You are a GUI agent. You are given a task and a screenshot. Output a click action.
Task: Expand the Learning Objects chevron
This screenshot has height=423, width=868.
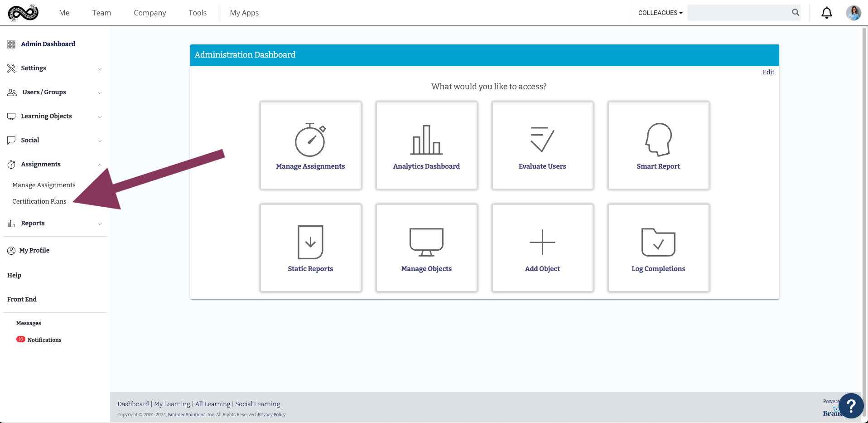tap(100, 117)
